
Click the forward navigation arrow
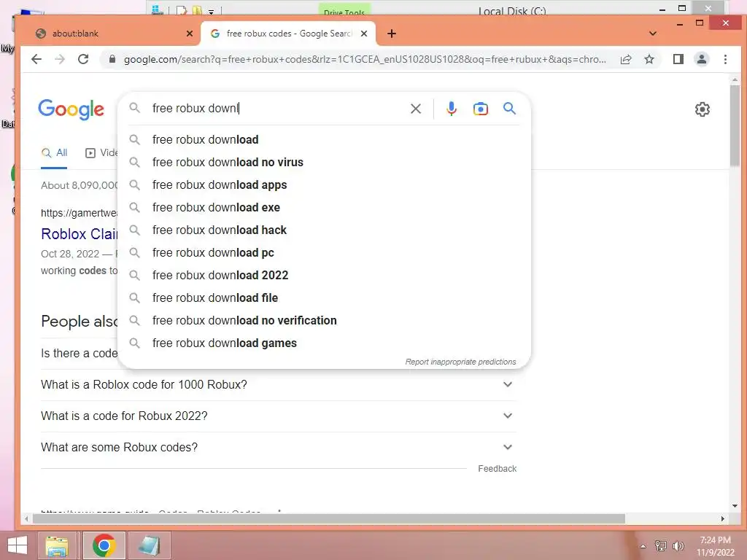[x=60, y=59]
